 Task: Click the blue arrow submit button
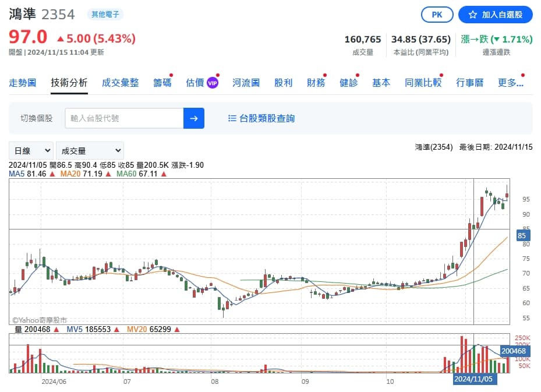(193, 118)
